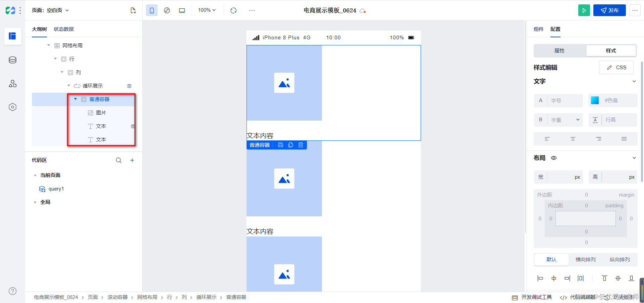Save the selected 普通容器 as template icon
This screenshot has height=303, width=644.
[x=281, y=145]
